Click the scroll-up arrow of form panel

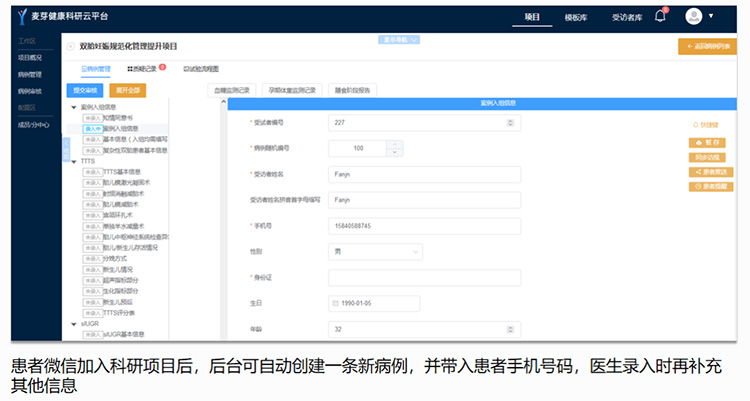223,102
